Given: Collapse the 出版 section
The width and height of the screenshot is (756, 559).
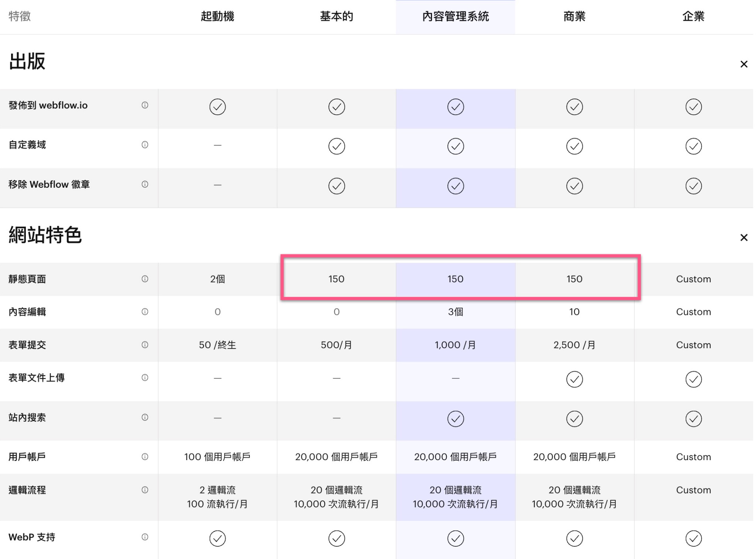Looking at the screenshot, I should (x=744, y=64).
